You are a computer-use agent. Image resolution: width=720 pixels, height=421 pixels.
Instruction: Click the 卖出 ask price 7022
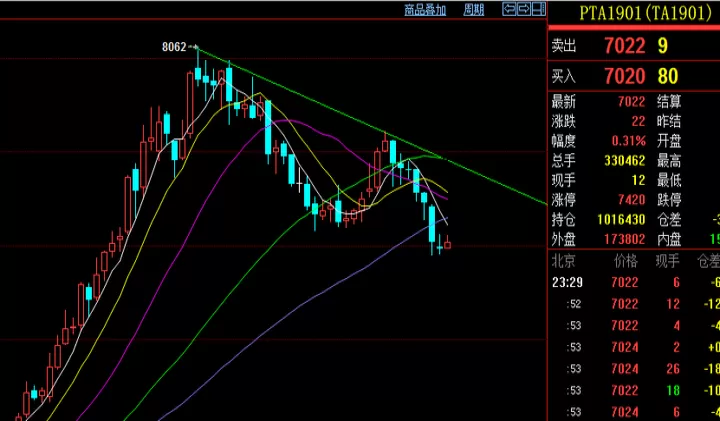point(625,45)
